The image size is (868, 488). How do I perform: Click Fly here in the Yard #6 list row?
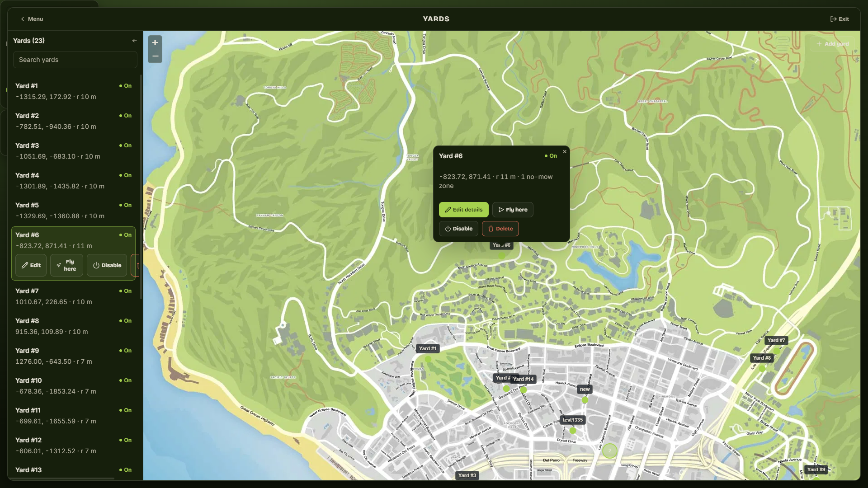click(x=66, y=265)
